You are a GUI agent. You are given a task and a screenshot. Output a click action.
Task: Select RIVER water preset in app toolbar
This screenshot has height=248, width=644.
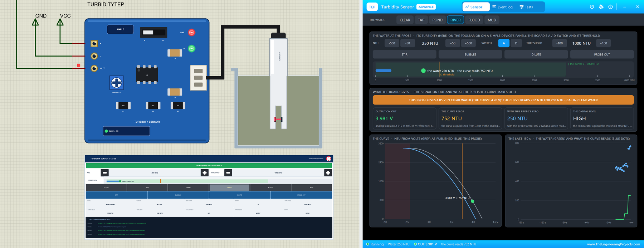(455, 20)
